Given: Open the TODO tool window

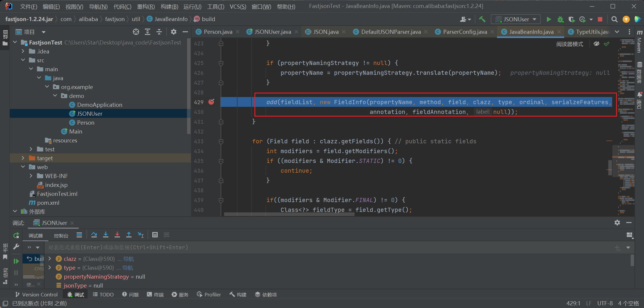Looking at the screenshot, I should pyautogui.click(x=103, y=295).
